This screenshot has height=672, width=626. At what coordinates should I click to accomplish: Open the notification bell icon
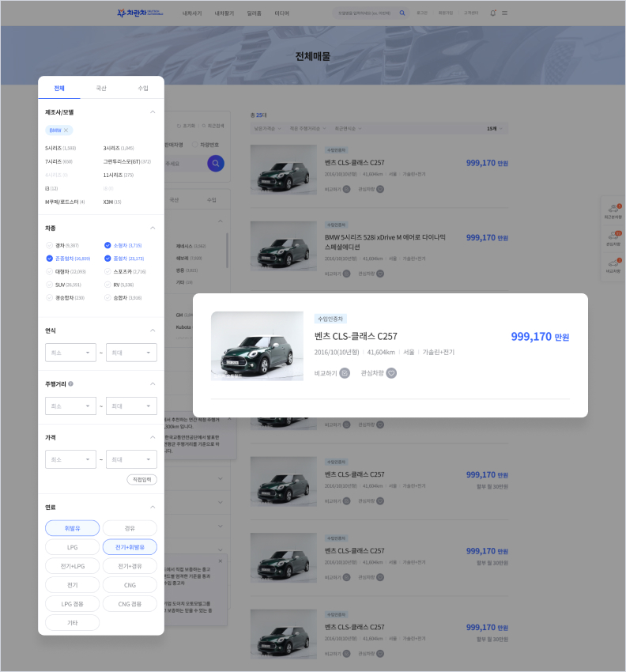pyautogui.click(x=492, y=13)
